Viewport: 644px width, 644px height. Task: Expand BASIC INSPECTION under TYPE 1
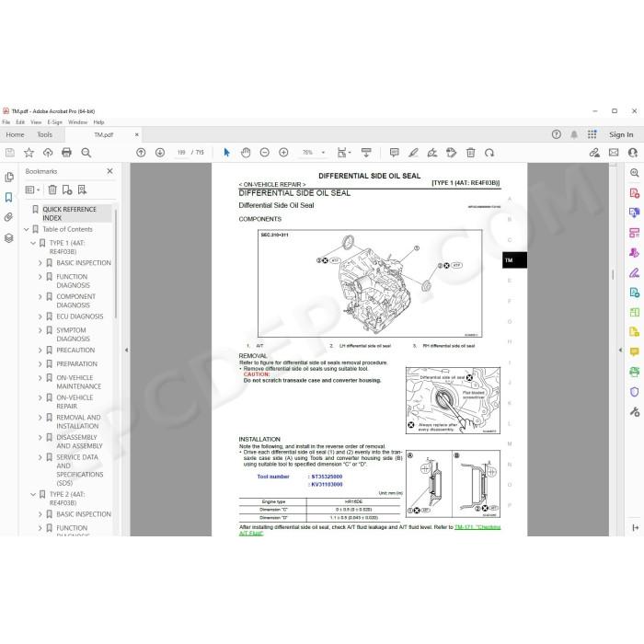click(40, 263)
